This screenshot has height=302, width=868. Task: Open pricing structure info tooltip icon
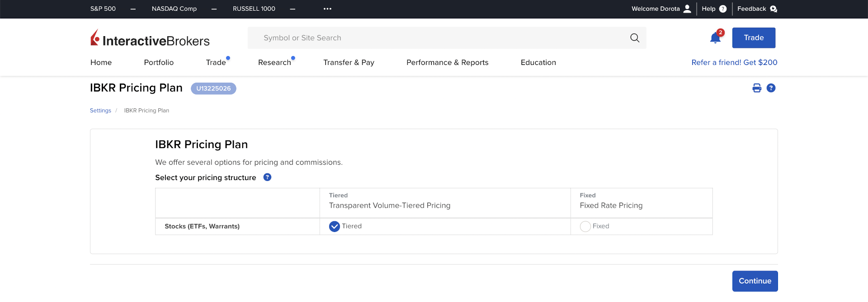click(x=267, y=177)
